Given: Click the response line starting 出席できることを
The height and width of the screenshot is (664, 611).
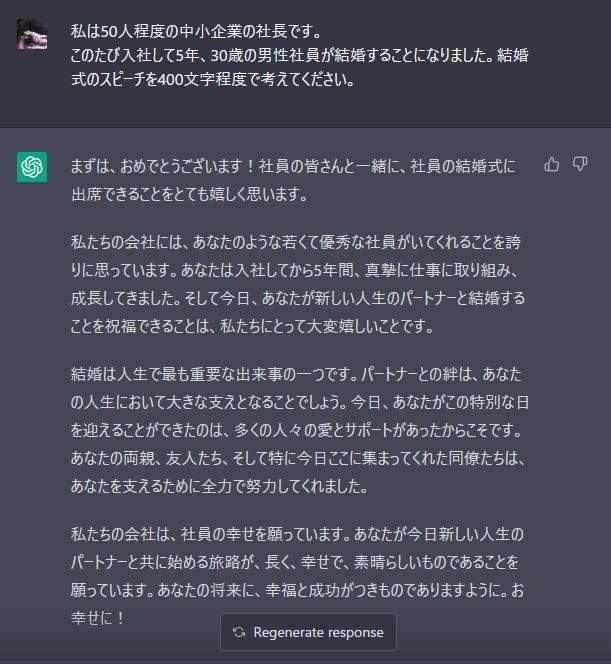Looking at the screenshot, I should pos(189,194).
